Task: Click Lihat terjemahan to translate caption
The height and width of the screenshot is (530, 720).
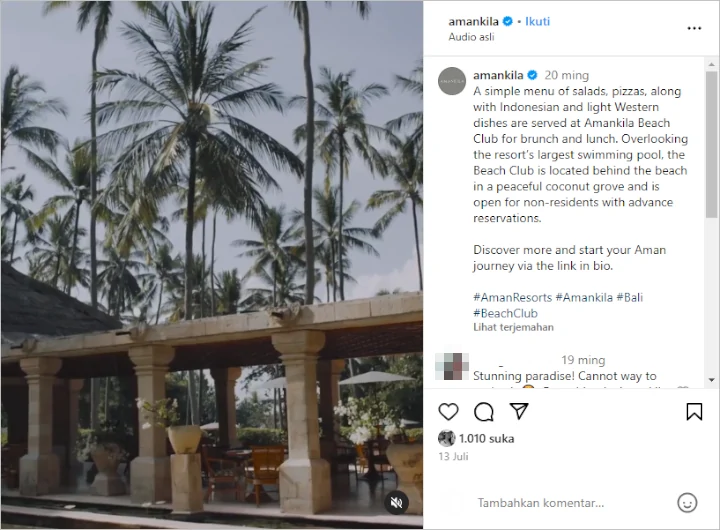Action: click(514, 327)
